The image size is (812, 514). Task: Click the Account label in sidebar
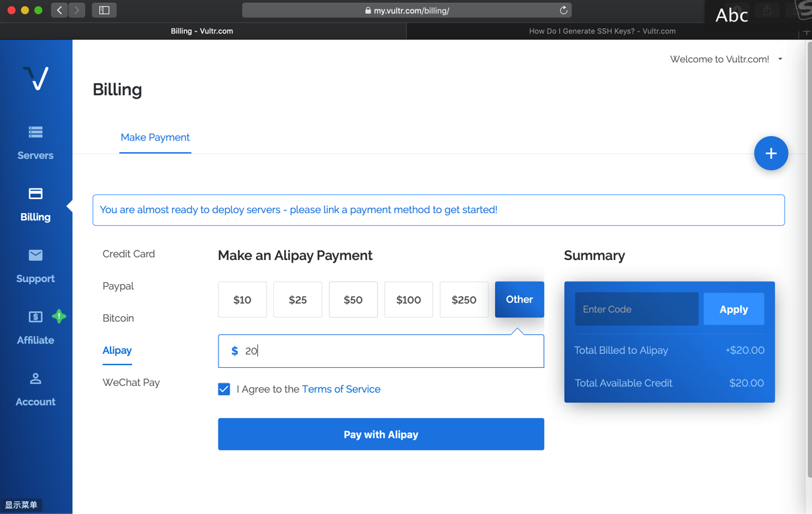pyautogui.click(x=36, y=402)
